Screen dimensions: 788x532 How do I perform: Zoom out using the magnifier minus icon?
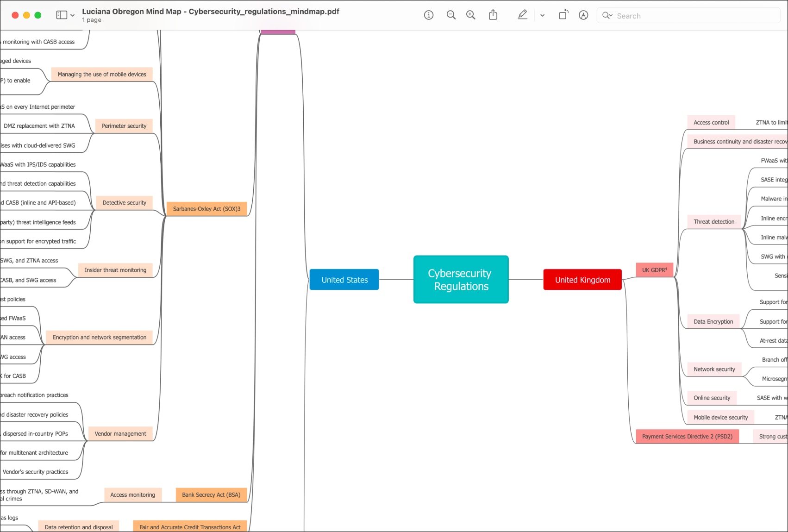[450, 15]
